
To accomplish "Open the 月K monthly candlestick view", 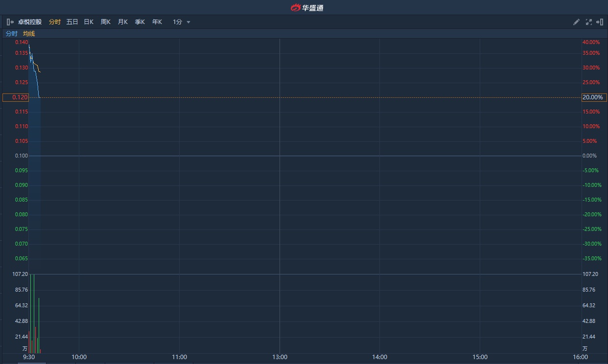I will (x=123, y=22).
